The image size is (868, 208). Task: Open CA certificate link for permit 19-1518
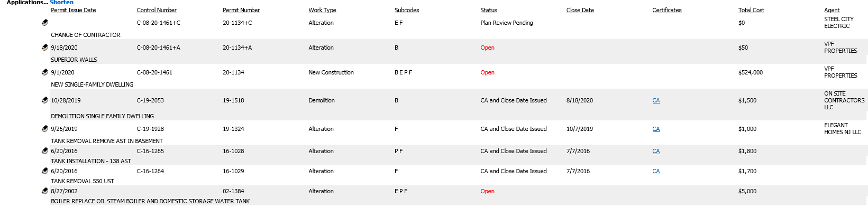pos(656,101)
